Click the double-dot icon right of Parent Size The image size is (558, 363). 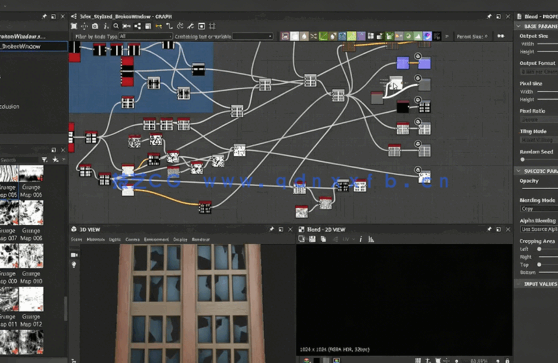tap(500, 36)
